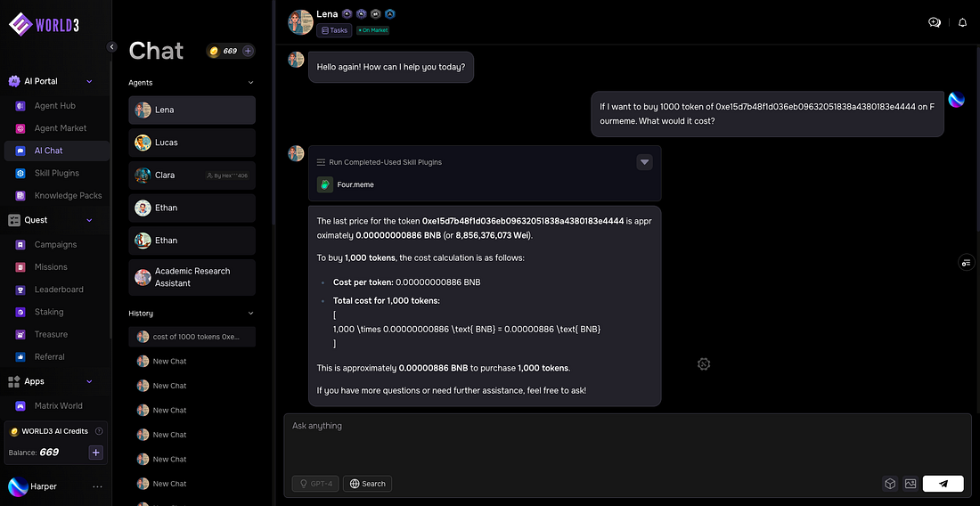
Task: Click the image attachment icon
Action: tap(910, 484)
